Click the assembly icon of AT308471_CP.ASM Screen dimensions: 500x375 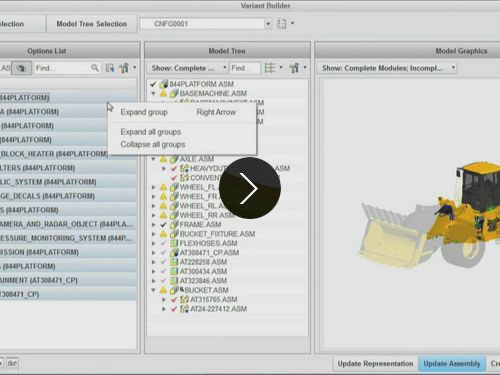[x=174, y=253]
